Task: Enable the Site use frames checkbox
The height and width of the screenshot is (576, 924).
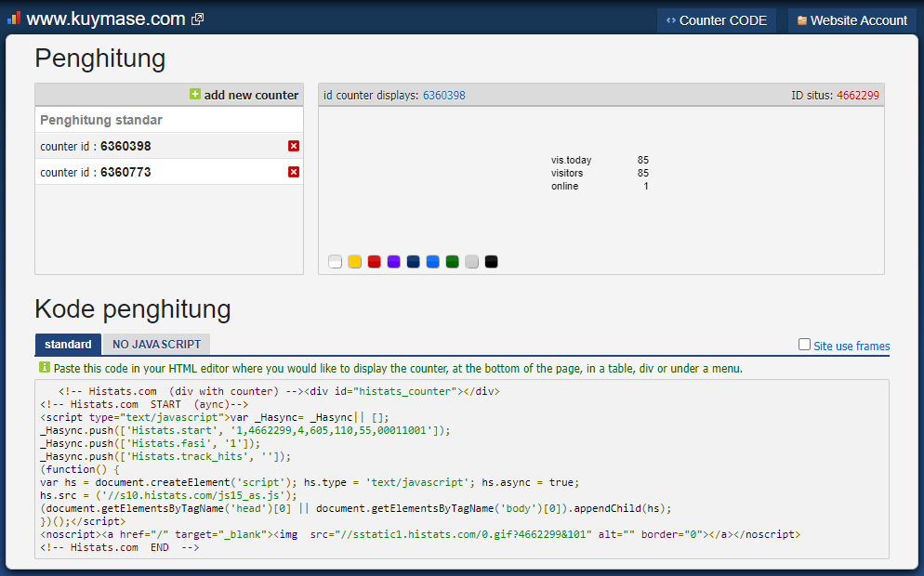Action: click(x=804, y=345)
